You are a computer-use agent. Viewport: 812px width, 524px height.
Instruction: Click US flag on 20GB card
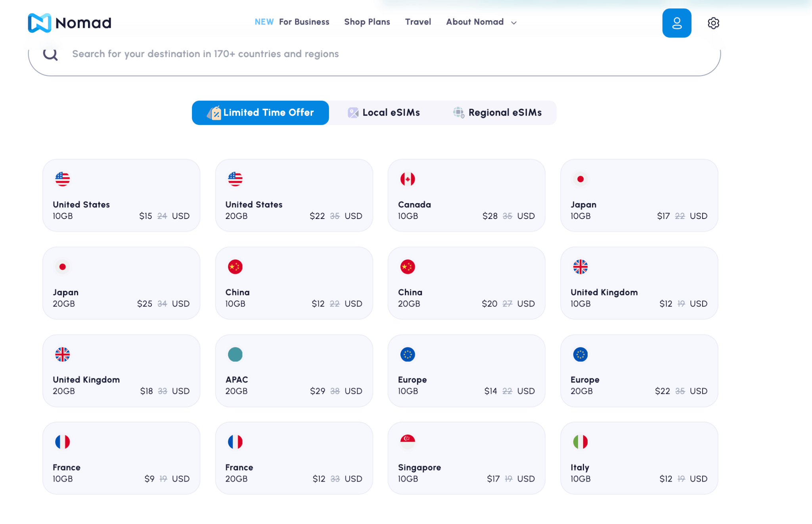click(235, 179)
